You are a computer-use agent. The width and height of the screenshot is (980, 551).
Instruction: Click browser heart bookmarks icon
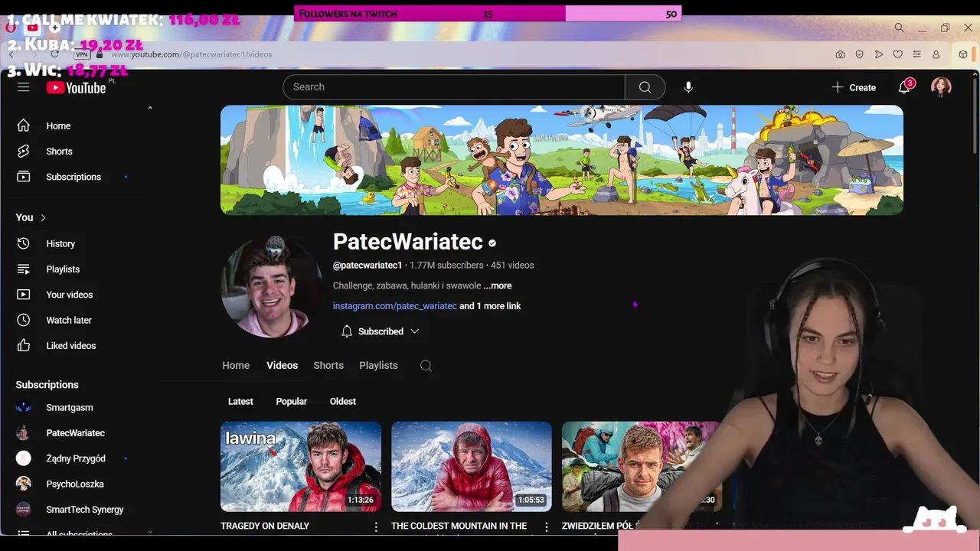pyautogui.click(x=897, y=54)
